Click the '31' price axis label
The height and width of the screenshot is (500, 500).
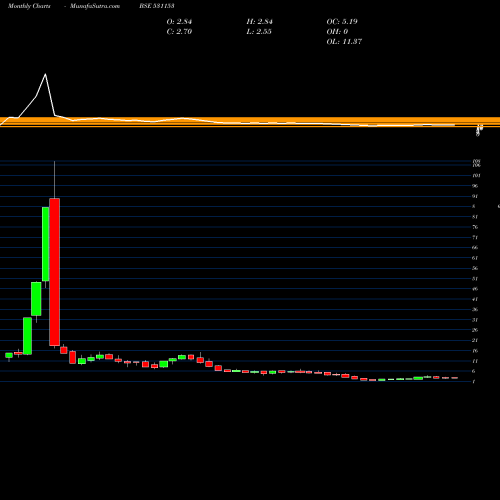click(x=475, y=320)
